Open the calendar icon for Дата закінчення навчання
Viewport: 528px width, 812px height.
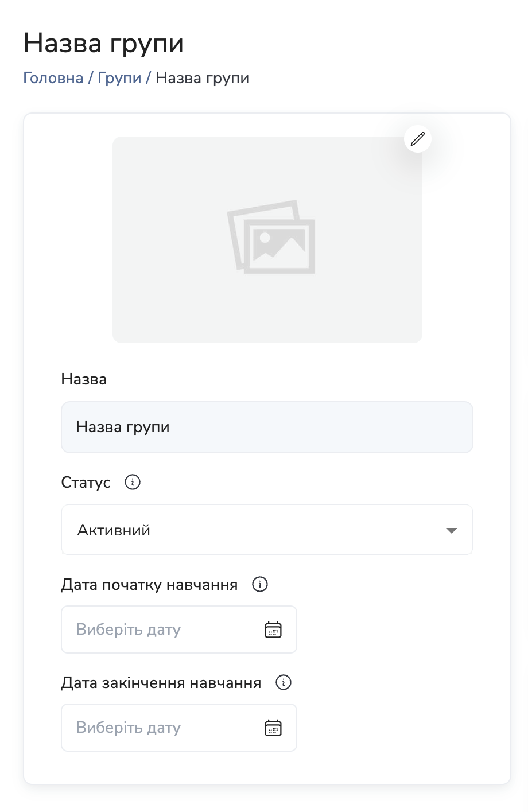274,727
